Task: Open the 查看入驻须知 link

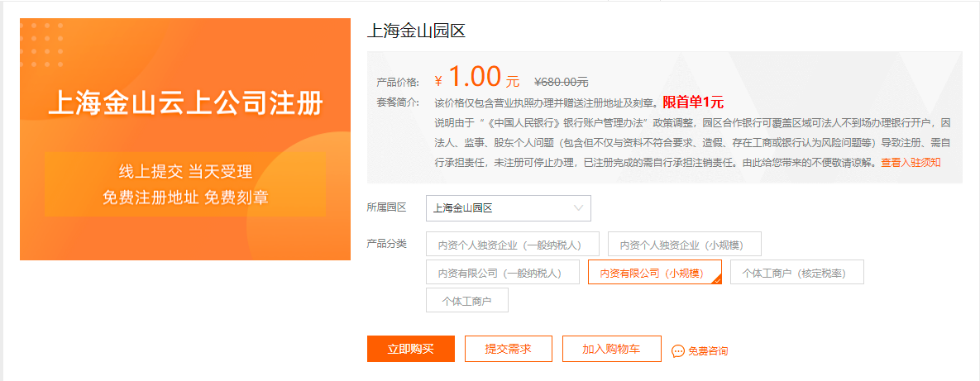Action: coord(911,162)
